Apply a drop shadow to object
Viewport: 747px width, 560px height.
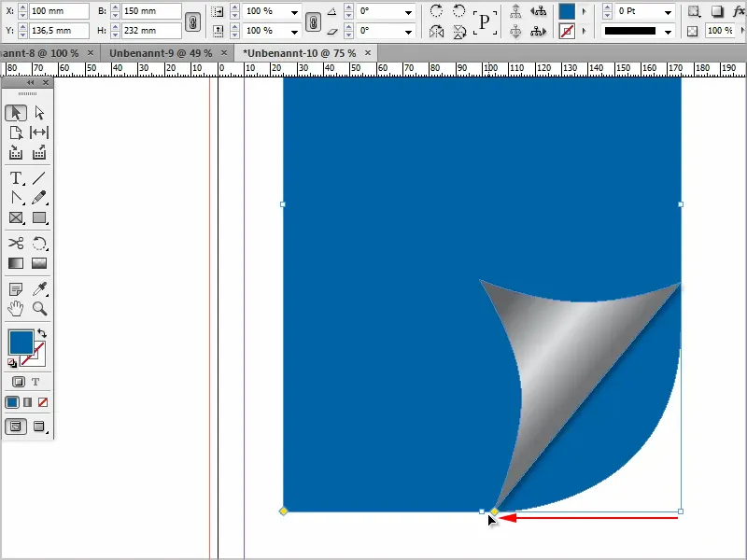[x=717, y=11]
